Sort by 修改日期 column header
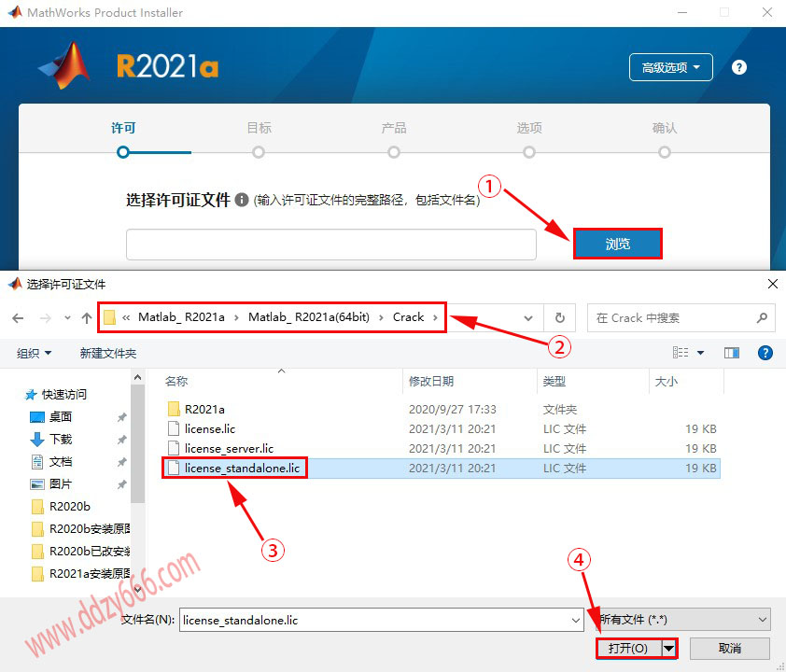The width and height of the screenshot is (786, 672). tap(431, 382)
